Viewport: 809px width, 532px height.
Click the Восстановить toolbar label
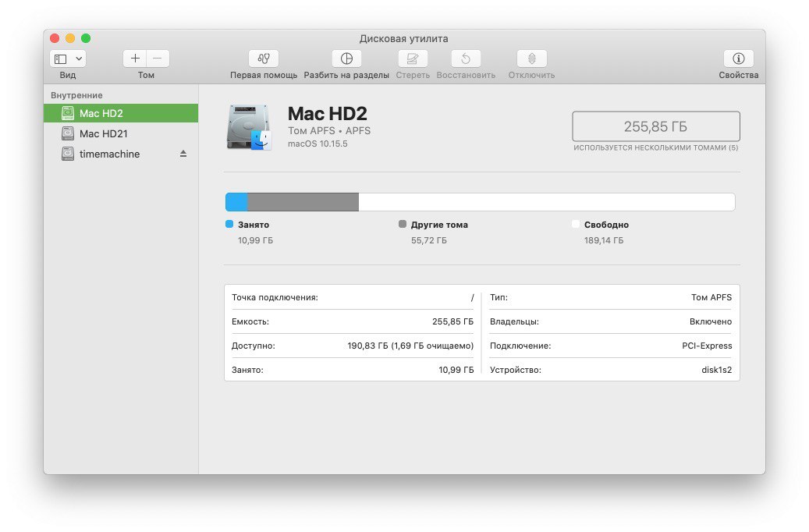(x=466, y=75)
